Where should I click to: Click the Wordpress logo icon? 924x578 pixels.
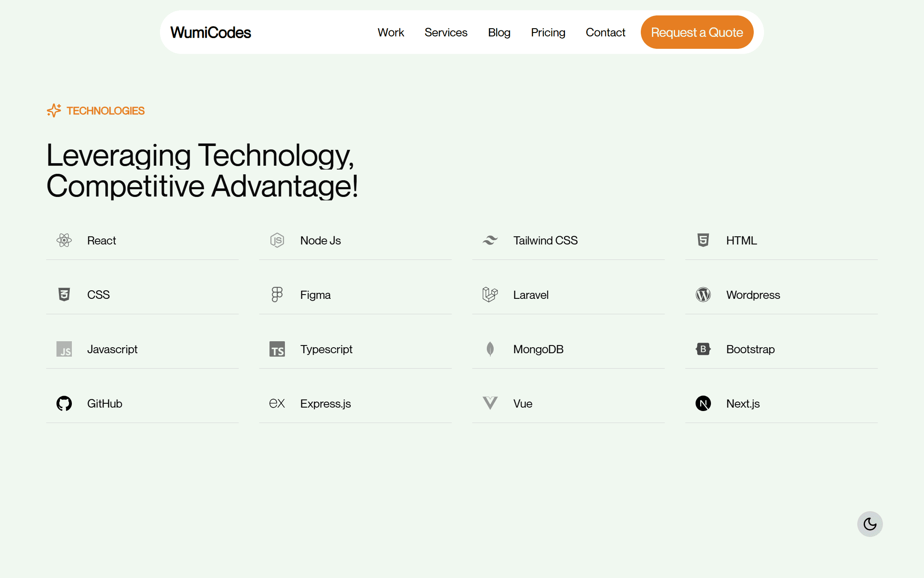click(x=703, y=295)
